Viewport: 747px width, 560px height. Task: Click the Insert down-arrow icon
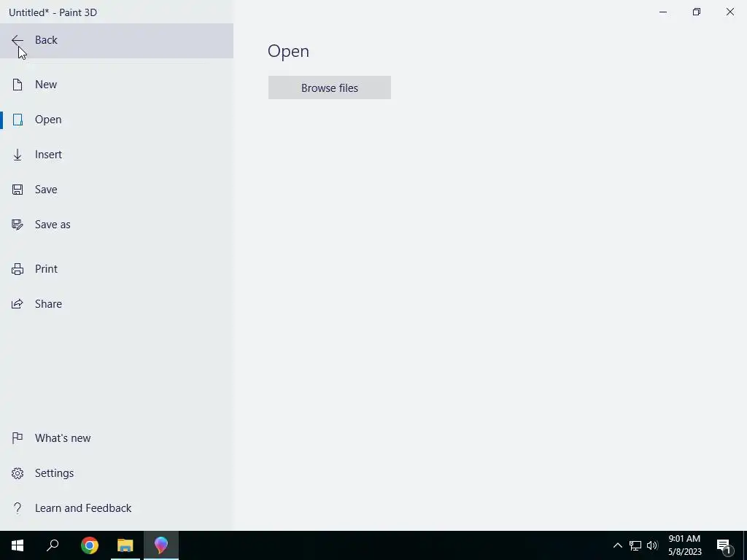[18, 155]
